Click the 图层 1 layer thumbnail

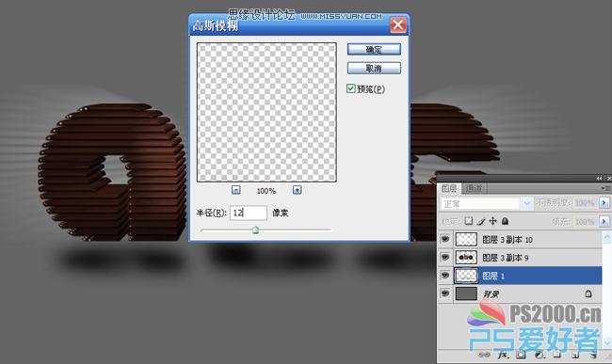tap(466, 276)
